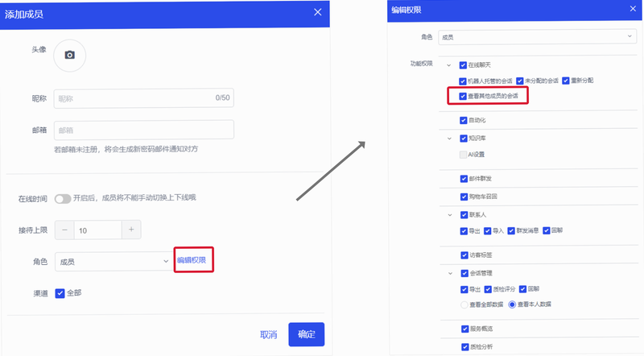Collapse the 会话管理 permission group
Image resolution: width=644 pixels, height=356 pixels.
coord(450,273)
